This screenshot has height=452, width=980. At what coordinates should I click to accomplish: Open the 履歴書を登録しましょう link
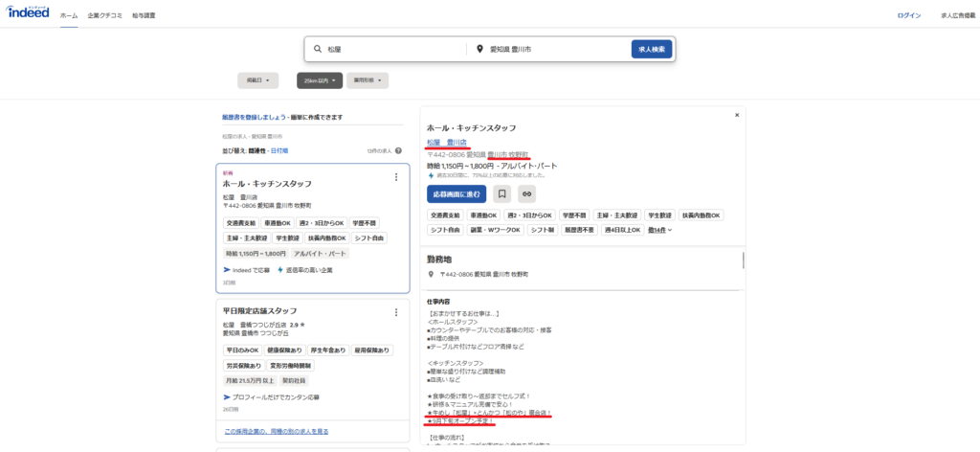[254, 117]
